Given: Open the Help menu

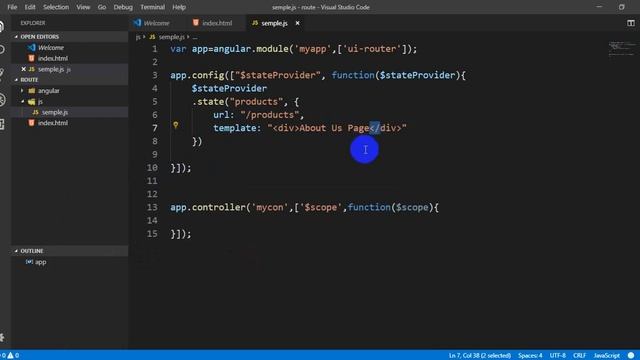Looking at the screenshot, I should tap(179, 7).
